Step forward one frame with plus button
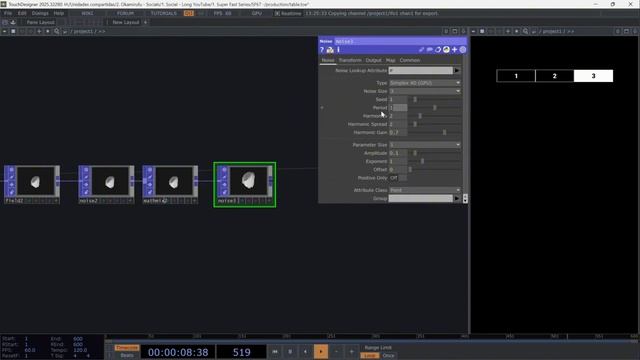The image size is (640, 360). pos(351,351)
